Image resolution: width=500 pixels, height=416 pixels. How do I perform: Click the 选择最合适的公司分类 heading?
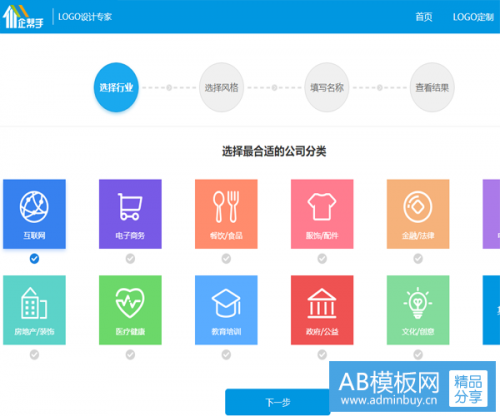coord(274,151)
